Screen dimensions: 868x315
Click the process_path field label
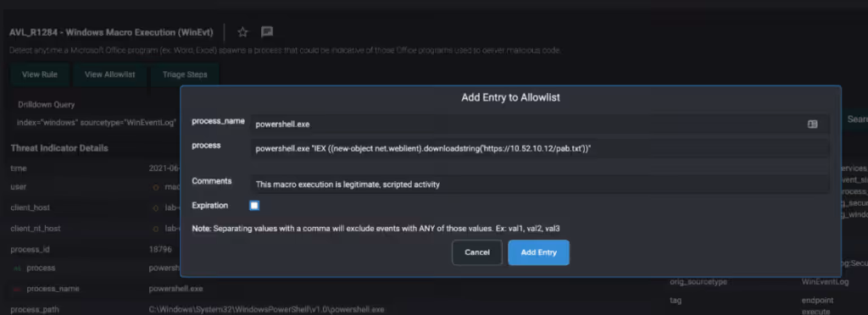click(x=34, y=309)
